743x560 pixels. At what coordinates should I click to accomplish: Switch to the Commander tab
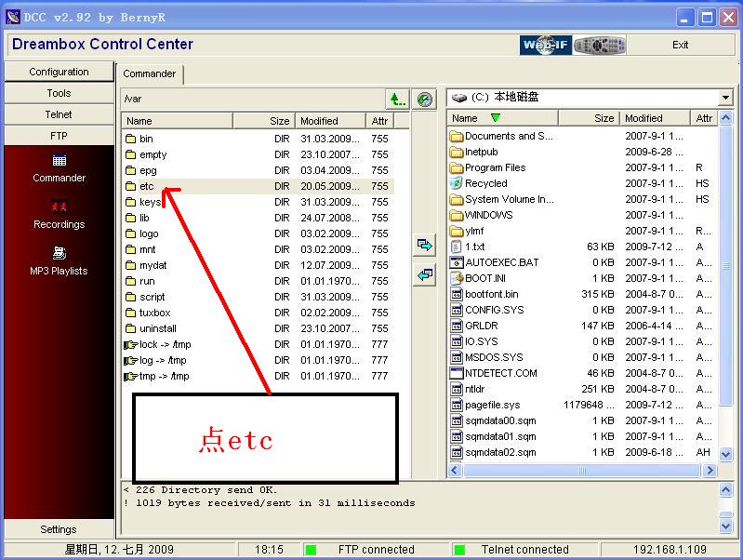click(150, 74)
